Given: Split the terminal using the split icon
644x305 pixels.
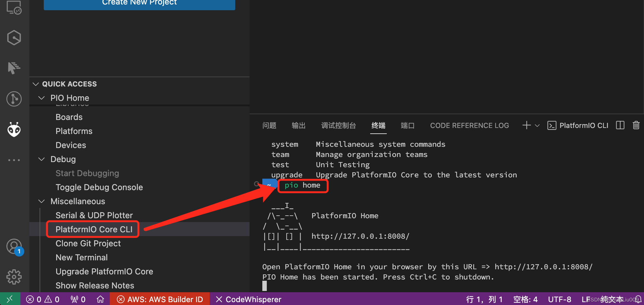Looking at the screenshot, I should [x=620, y=125].
